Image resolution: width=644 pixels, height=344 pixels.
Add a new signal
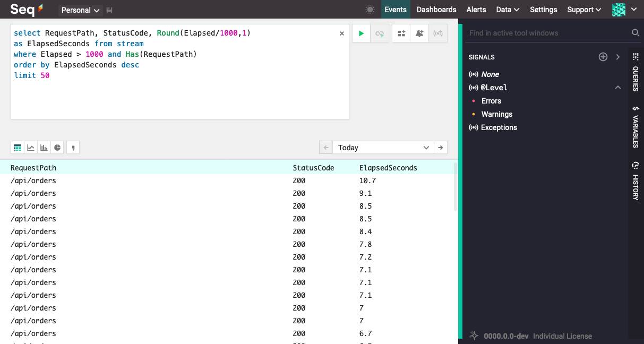(603, 57)
